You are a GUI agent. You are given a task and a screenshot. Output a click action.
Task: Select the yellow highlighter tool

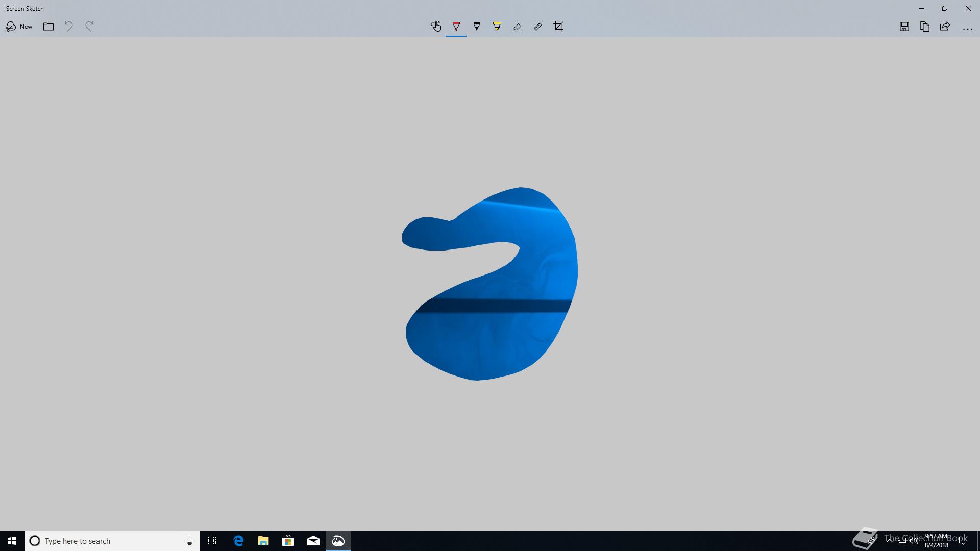497,27
